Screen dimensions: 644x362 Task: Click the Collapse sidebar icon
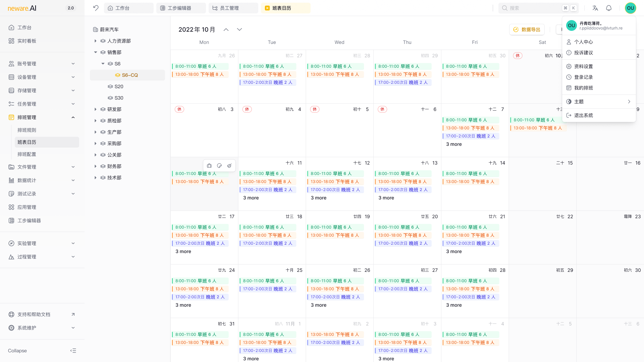pos(73,351)
